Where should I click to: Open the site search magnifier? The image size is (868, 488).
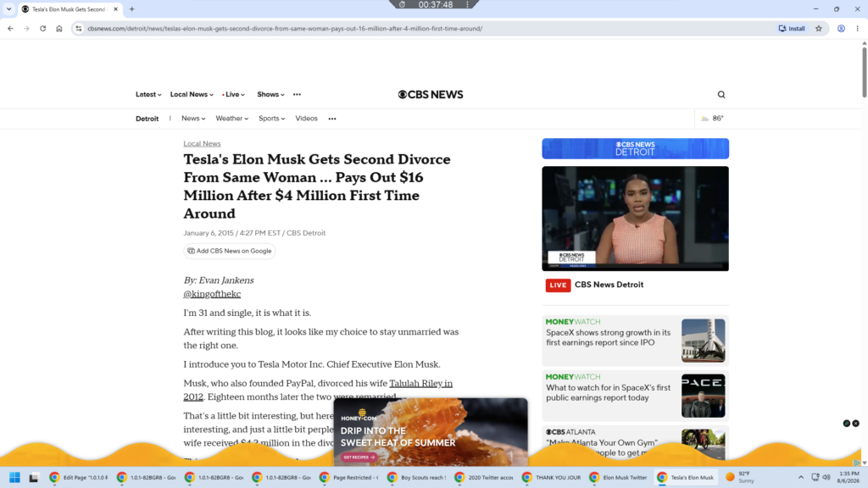[x=721, y=95]
